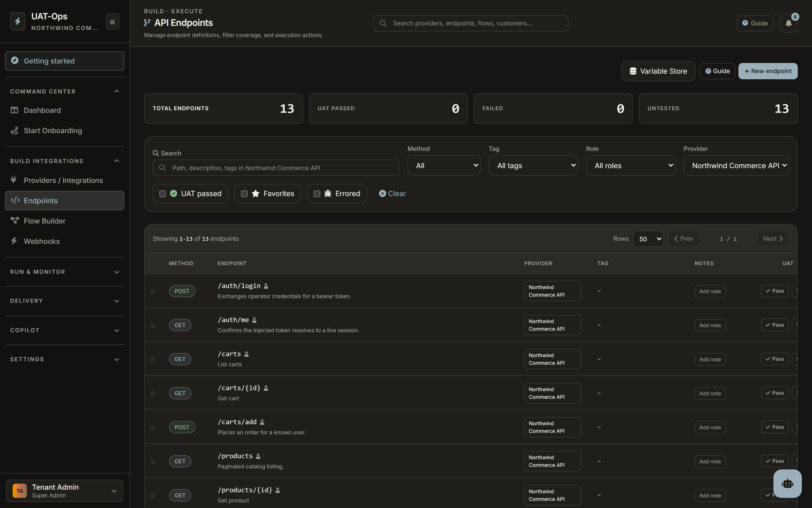Screen dimensions: 812x508
Task: Click the TA avatar badge
Action: click(x=20, y=491)
